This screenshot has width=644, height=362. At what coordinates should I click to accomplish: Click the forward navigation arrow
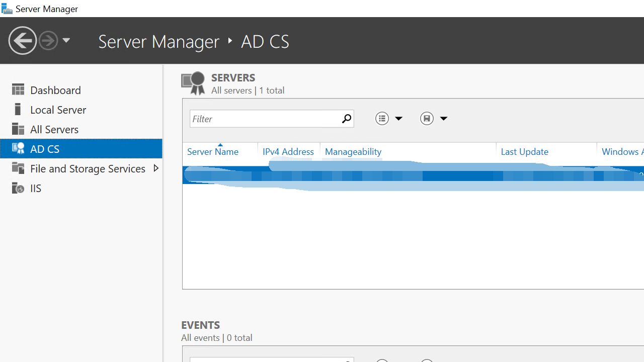pos(48,40)
